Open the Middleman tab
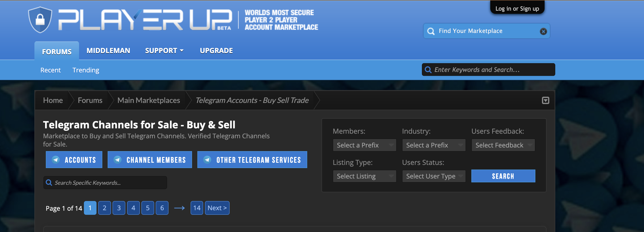This screenshot has height=232, width=644. coord(108,51)
